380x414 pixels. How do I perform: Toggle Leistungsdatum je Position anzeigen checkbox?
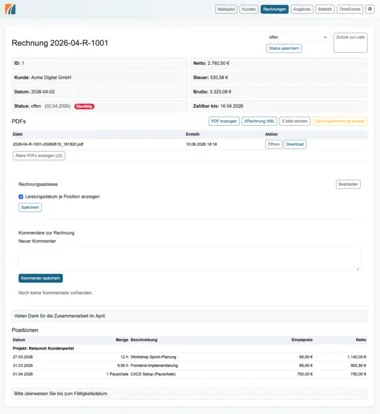click(21, 197)
